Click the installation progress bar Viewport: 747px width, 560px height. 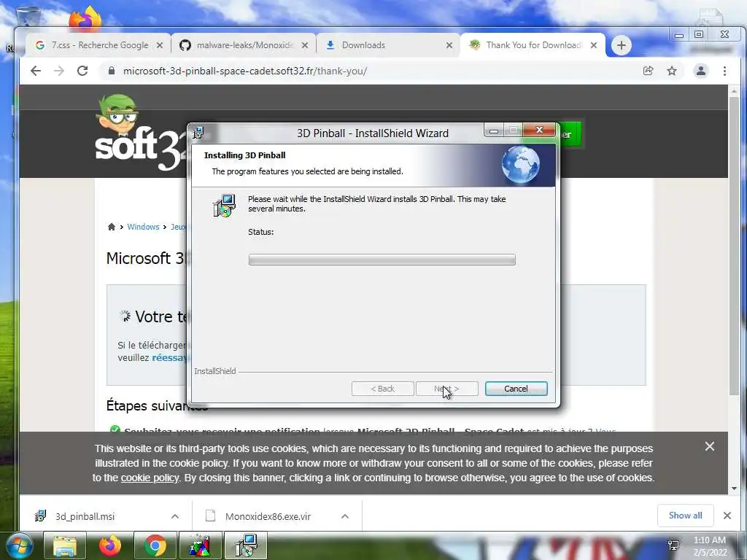382,260
